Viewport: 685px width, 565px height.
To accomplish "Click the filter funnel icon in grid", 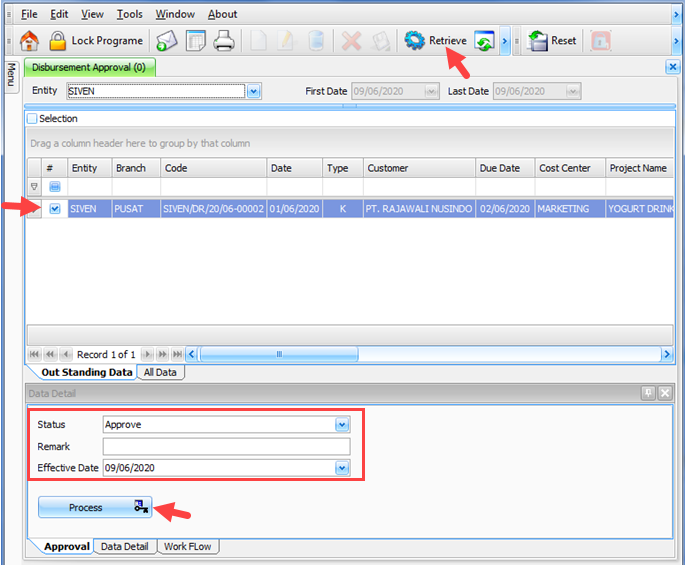I will [34, 187].
